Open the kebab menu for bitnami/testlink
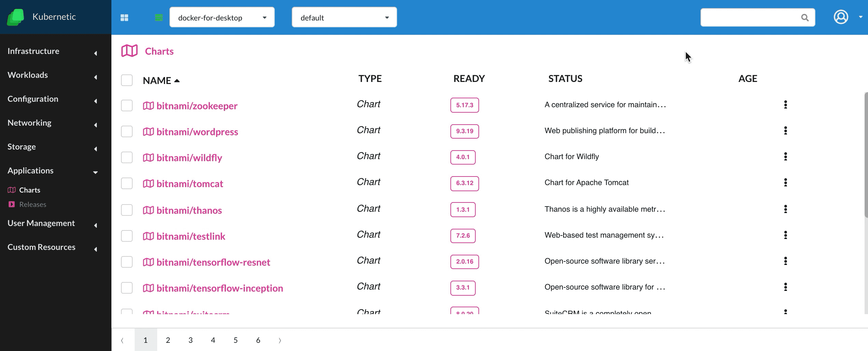This screenshot has width=868, height=351. tap(786, 235)
